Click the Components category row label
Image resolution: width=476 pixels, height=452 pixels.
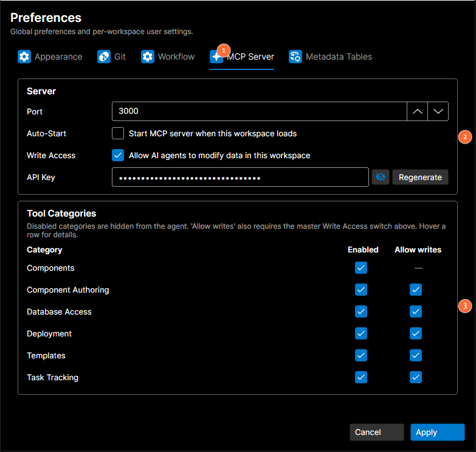coord(50,268)
